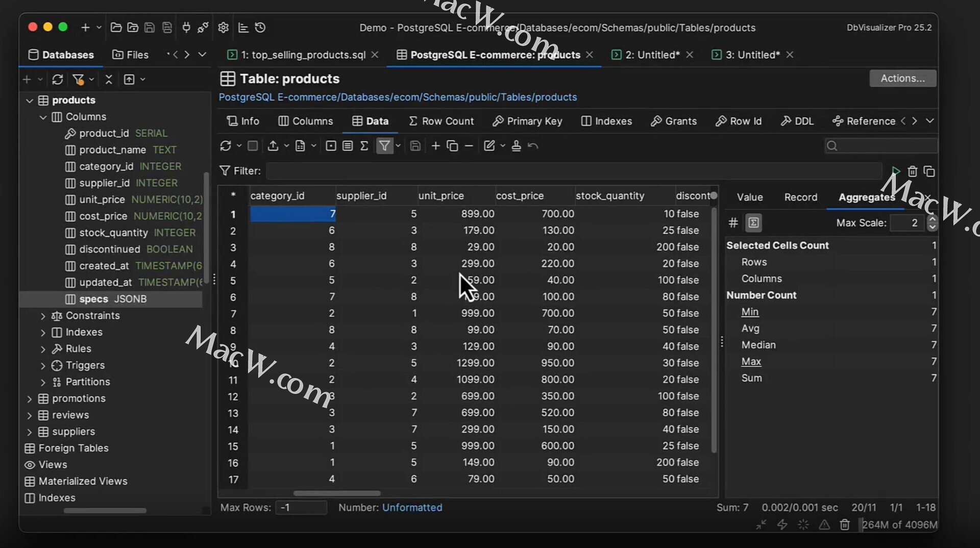This screenshot has width=980, height=548.
Task: Click the Unformatted number format link
Action: pos(412,508)
